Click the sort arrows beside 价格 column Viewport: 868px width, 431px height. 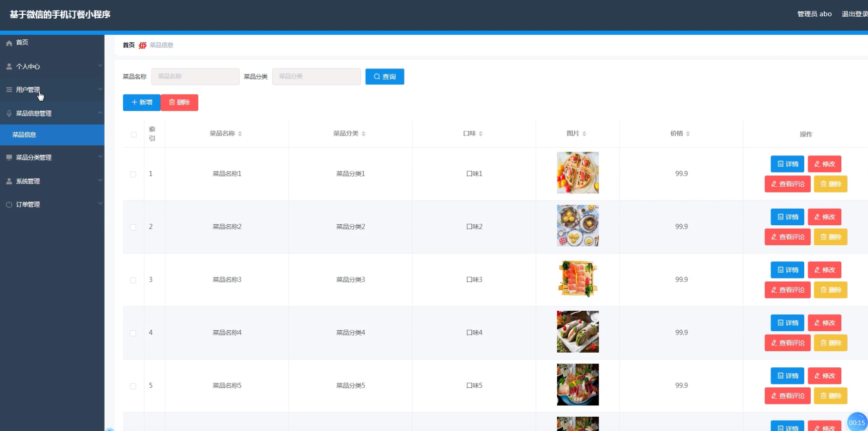(688, 134)
